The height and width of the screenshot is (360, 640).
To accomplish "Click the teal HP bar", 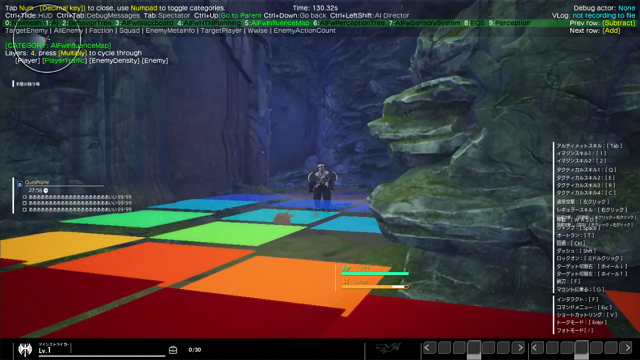I will 375,273.
